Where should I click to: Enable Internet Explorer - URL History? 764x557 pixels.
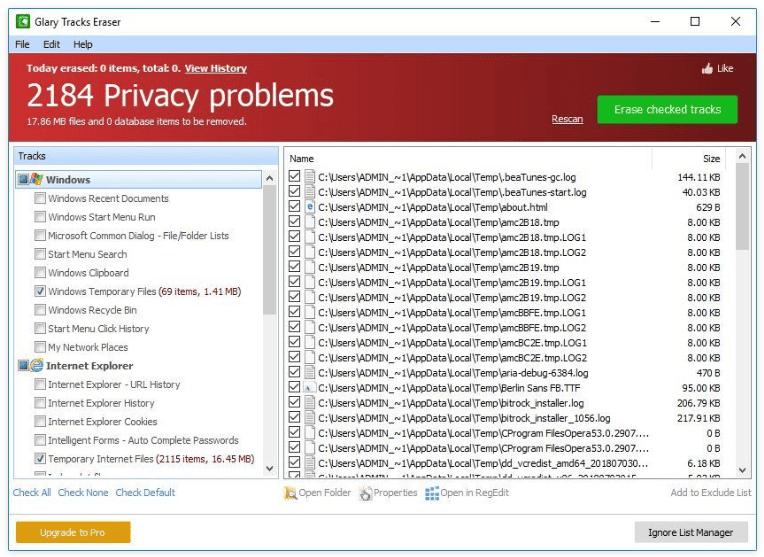[40, 384]
